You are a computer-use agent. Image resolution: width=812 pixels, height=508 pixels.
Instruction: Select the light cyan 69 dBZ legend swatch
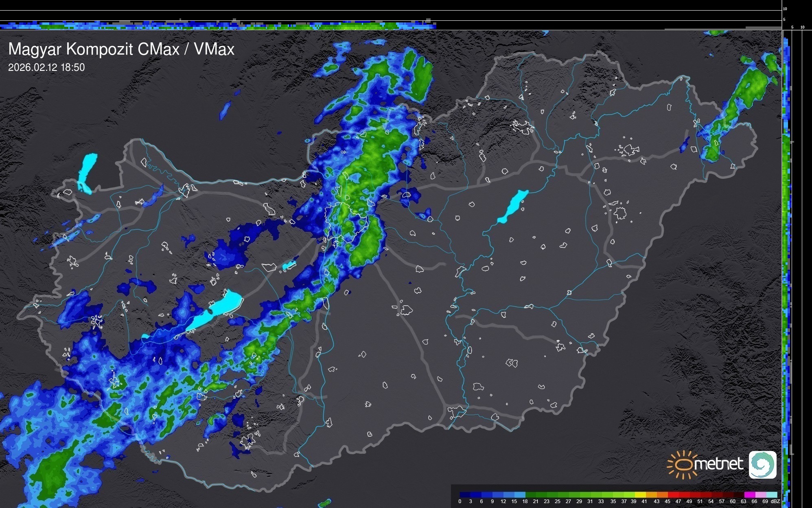pyautogui.click(x=772, y=495)
